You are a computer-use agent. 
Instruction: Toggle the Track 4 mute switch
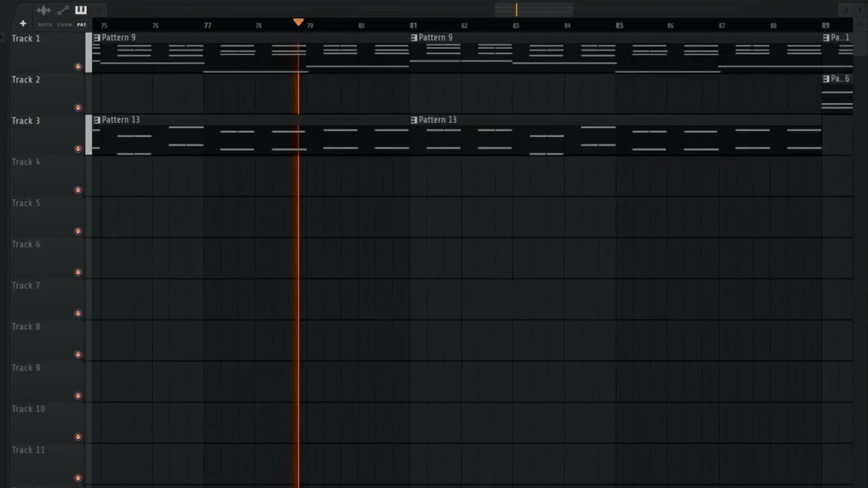78,190
